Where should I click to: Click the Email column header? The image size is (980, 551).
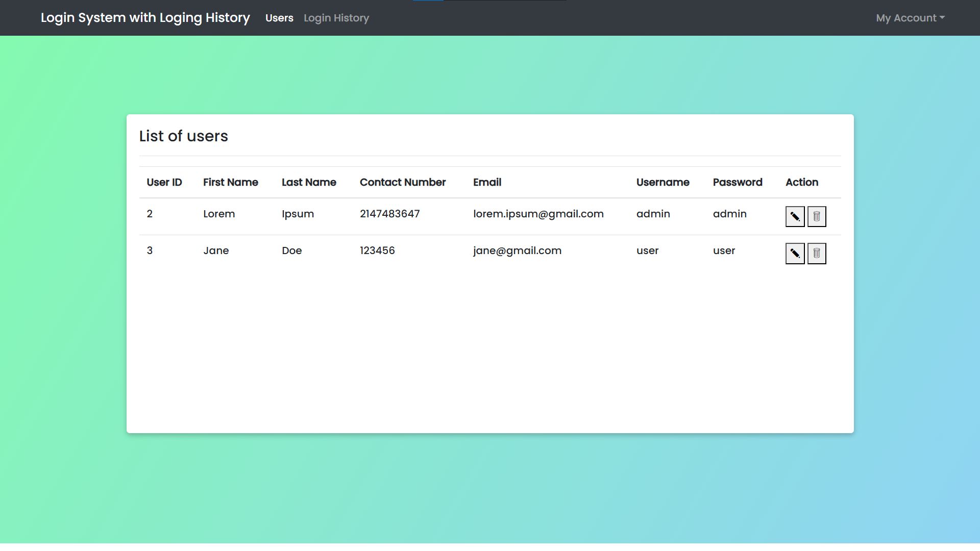487,182
